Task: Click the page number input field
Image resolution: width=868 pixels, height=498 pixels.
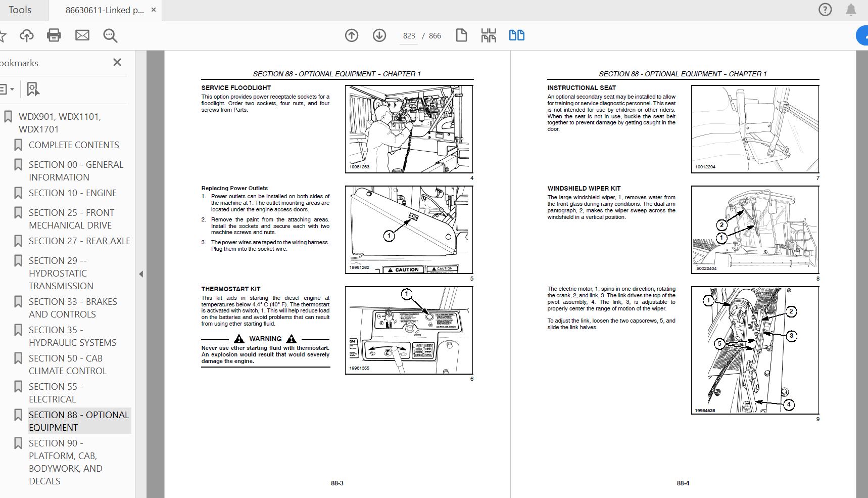Action: (x=409, y=36)
